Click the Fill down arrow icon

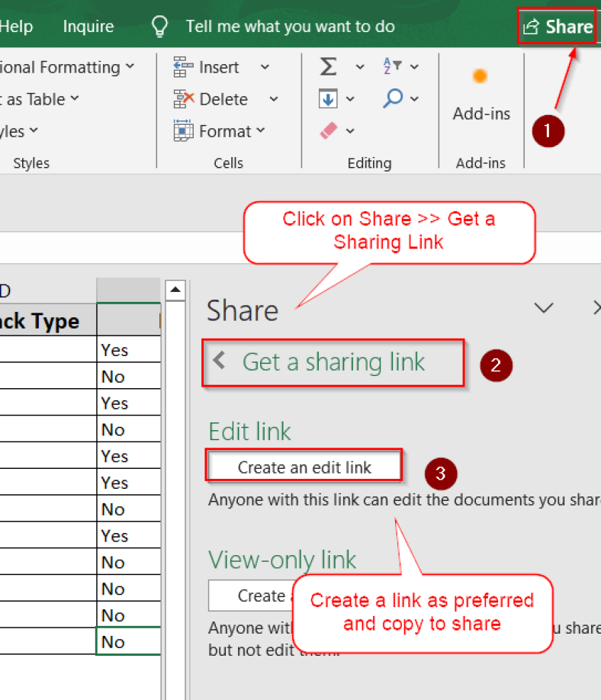pyautogui.click(x=328, y=99)
